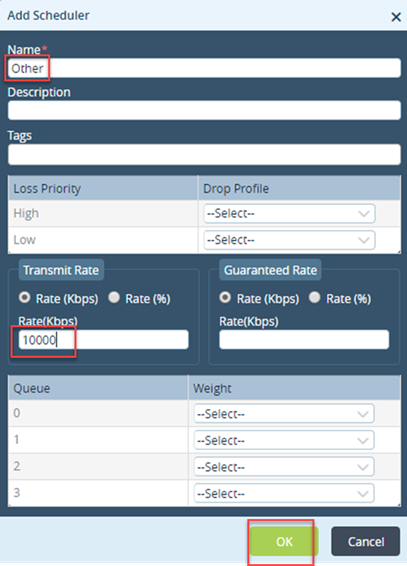This screenshot has height=566, width=407.
Task: Confirm with the green OK button
Action: pyautogui.click(x=284, y=541)
